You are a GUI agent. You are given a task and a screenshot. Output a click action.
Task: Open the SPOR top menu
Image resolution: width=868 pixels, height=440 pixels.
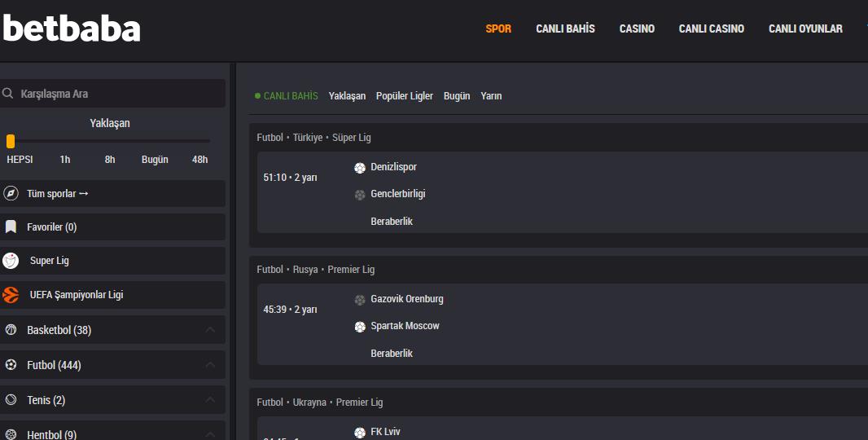pos(498,29)
